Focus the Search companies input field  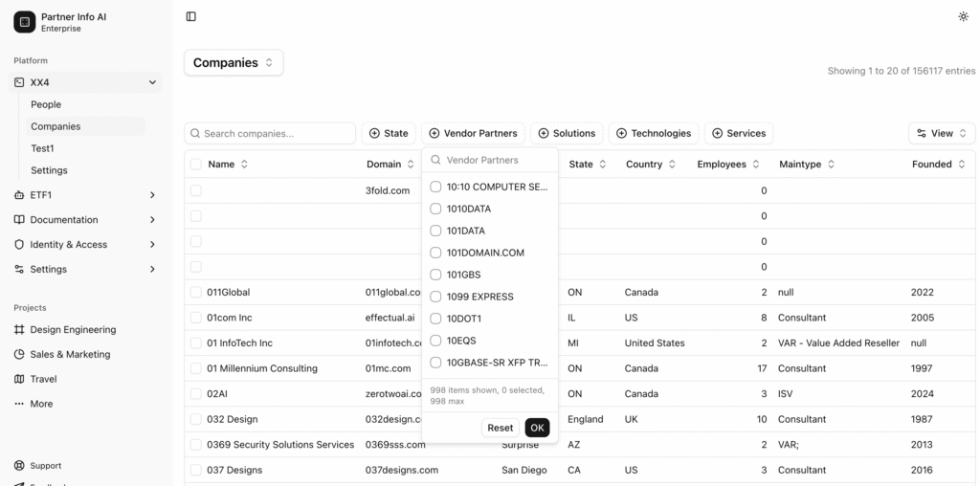[x=277, y=133]
